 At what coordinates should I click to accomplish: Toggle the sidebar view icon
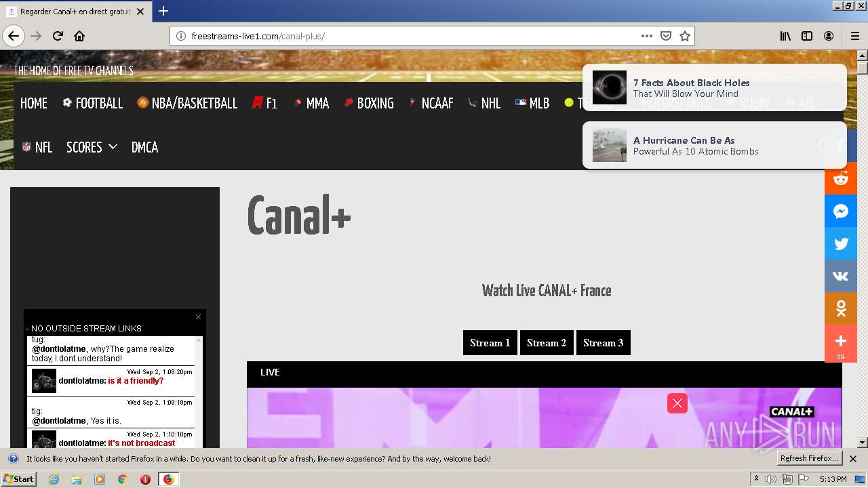[x=807, y=36]
